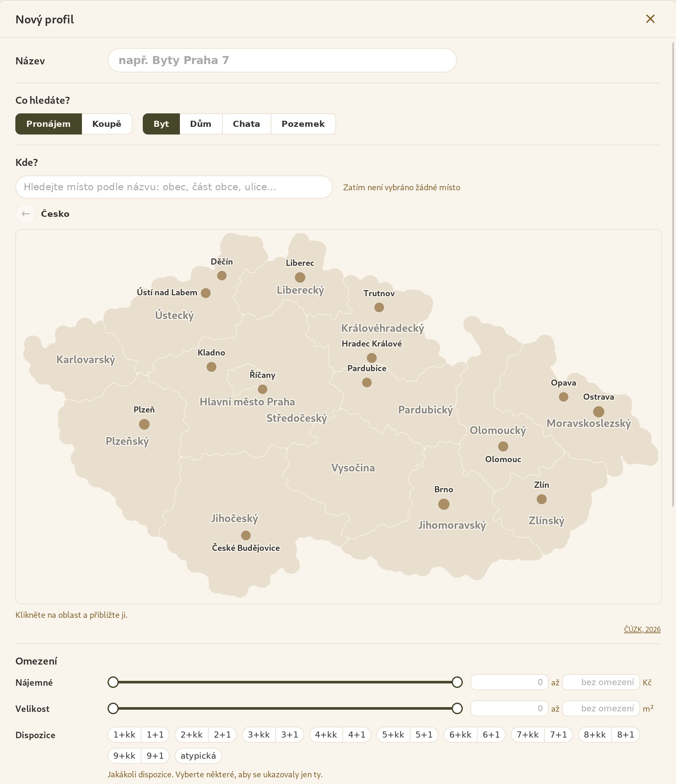676x784 pixels.
Task: Select the Hradec Králové marker
Action: click(372, 357)
